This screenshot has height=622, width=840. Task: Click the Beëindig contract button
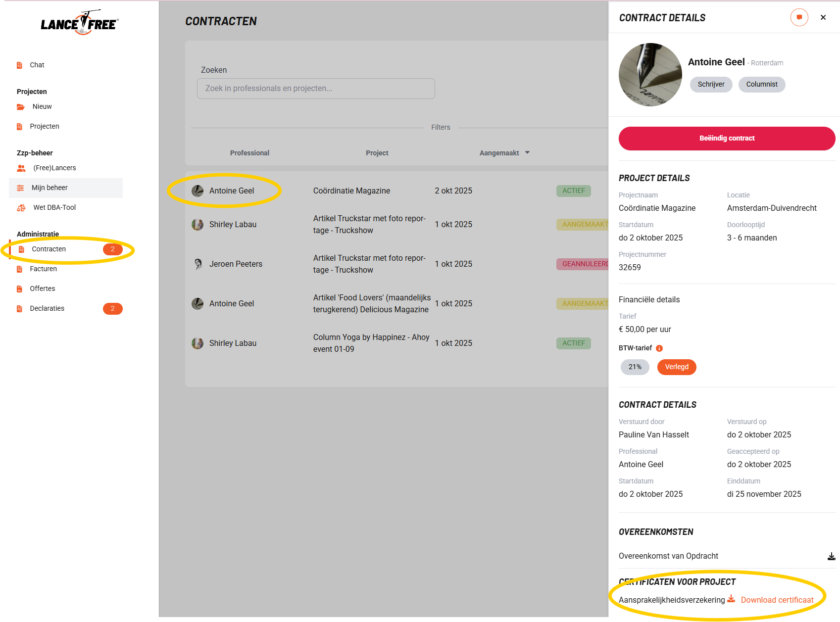[726, 139]
